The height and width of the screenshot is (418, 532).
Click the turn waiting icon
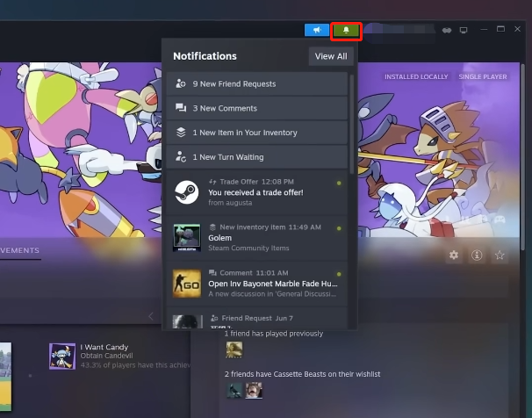[x=181, y=156]
